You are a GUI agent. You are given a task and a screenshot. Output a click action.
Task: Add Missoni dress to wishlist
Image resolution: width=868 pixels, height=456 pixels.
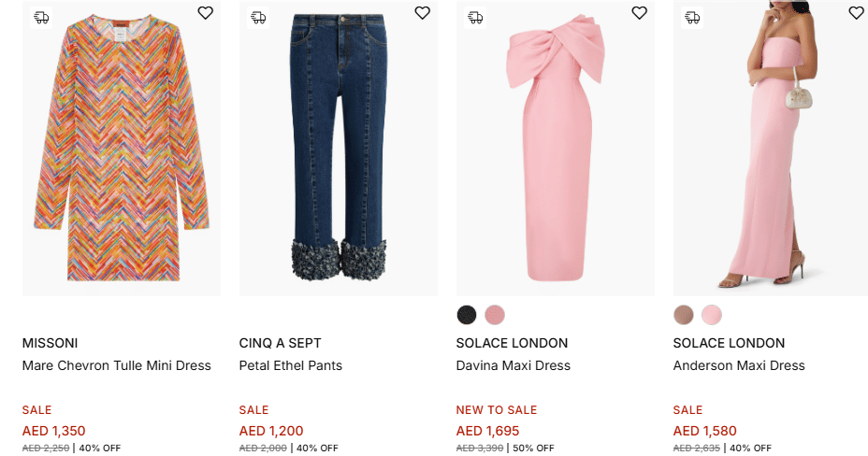click(205, 13)
